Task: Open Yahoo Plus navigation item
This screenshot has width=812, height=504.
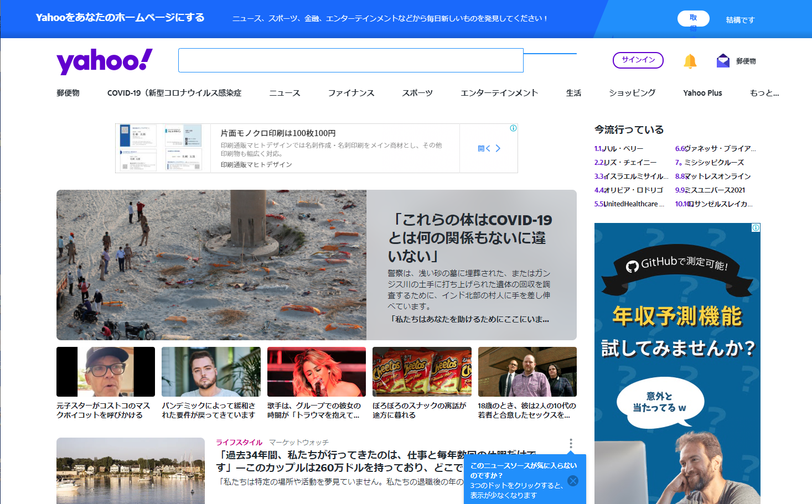Action: [x=702, y=93]
